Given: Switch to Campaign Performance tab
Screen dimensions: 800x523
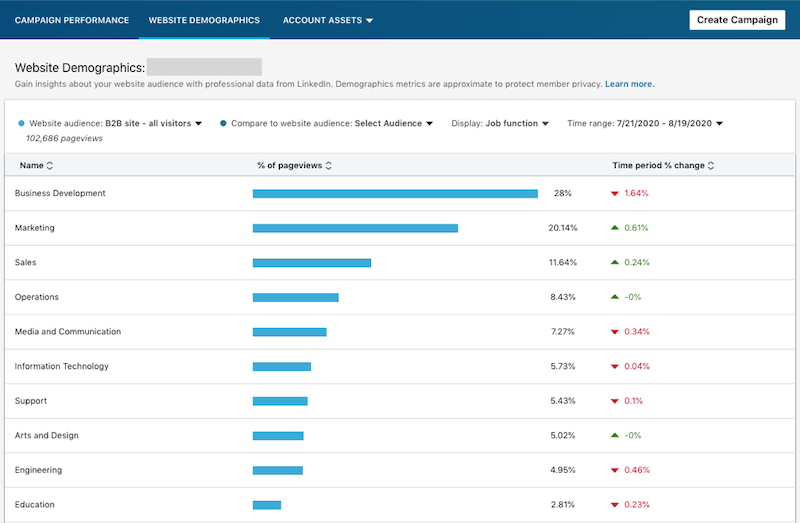Looking at the screenshot, I should (x=72, y=20).
